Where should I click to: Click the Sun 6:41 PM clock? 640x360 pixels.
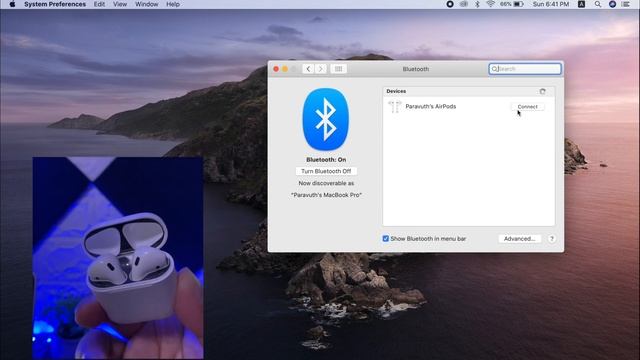click(551, 4)
